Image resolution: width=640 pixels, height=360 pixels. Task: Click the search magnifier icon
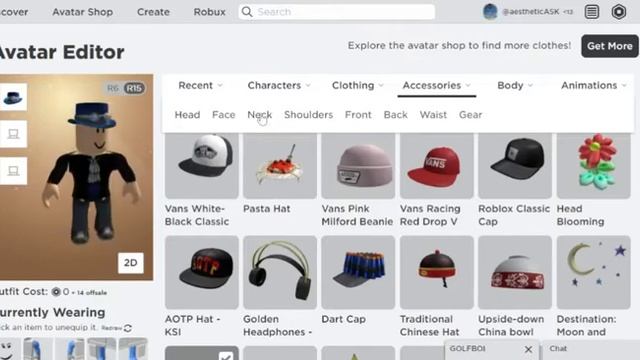click(247, 12)
